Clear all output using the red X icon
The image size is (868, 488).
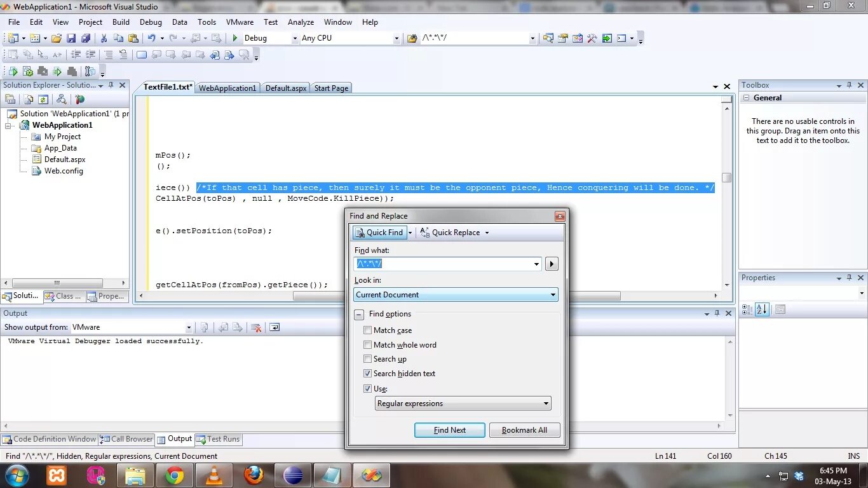(x=256, y=327)
